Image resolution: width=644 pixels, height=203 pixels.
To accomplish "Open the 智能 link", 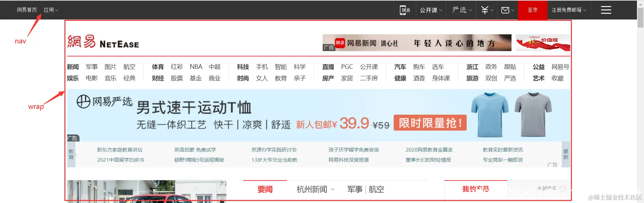I will (281, 67).
